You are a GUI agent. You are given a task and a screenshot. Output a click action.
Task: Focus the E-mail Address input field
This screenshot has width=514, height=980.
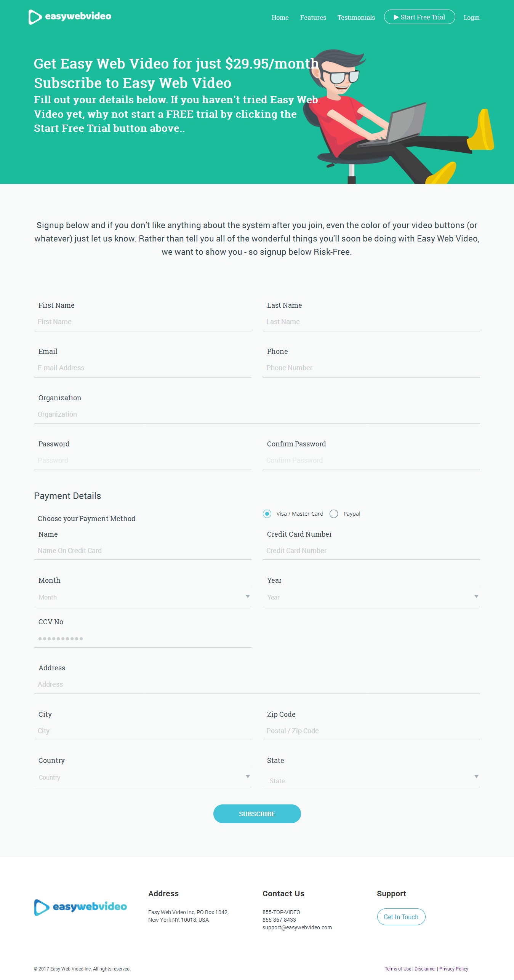coord(143,368)
